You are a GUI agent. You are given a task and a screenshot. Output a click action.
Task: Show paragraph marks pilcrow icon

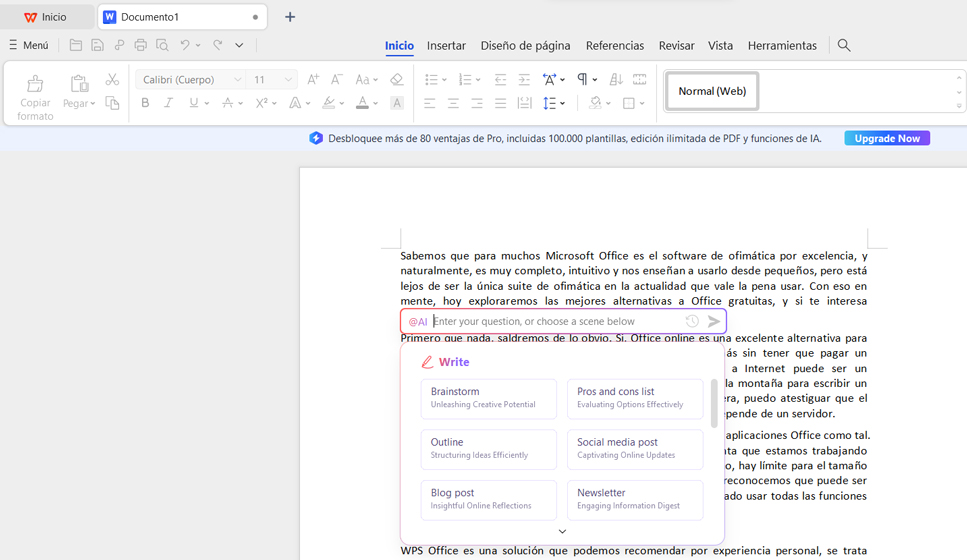pos(582,79)
